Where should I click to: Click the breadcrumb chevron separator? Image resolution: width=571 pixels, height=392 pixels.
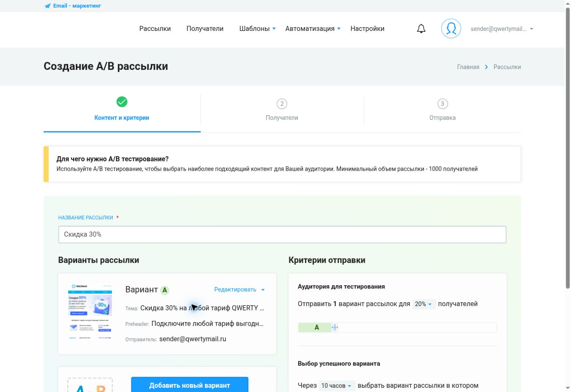pyautogui.click(x=486, y=67)
